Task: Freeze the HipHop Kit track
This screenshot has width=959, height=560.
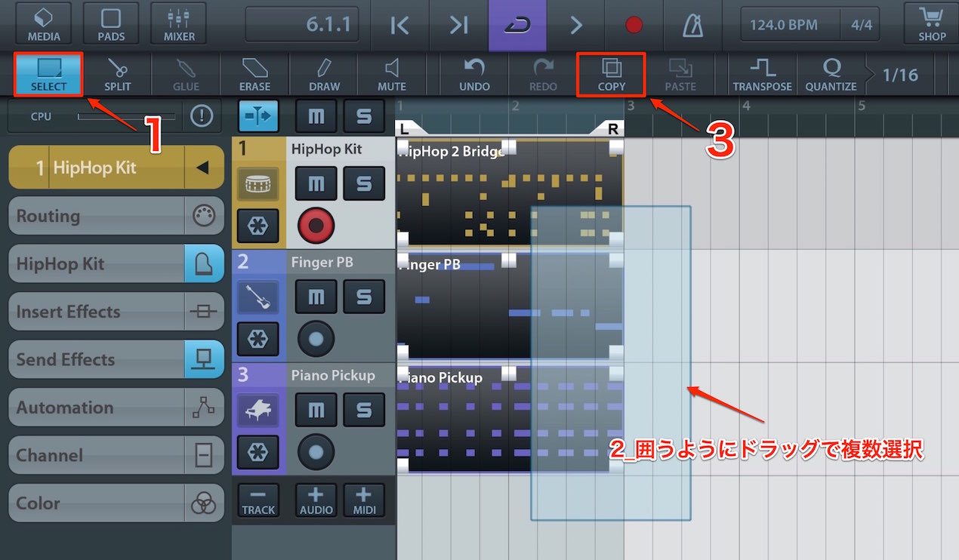Action: (x=258, y=226)
